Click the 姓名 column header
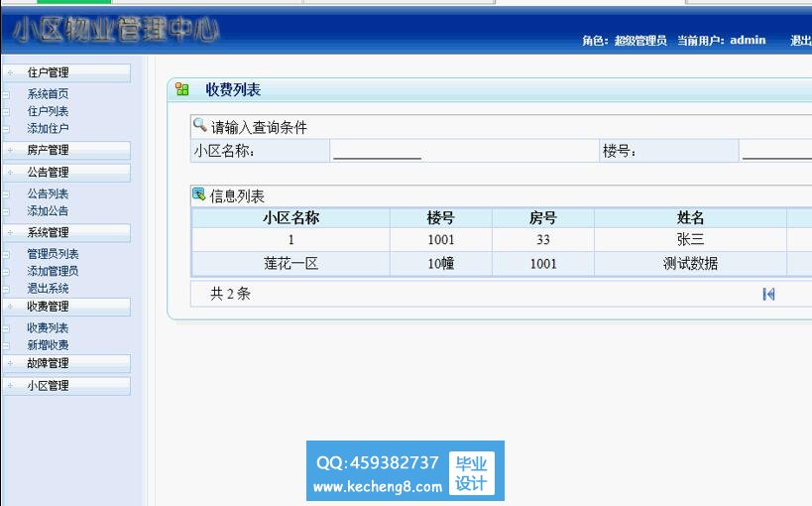This screenshot has height=506, width=812. tap(690, 217)
